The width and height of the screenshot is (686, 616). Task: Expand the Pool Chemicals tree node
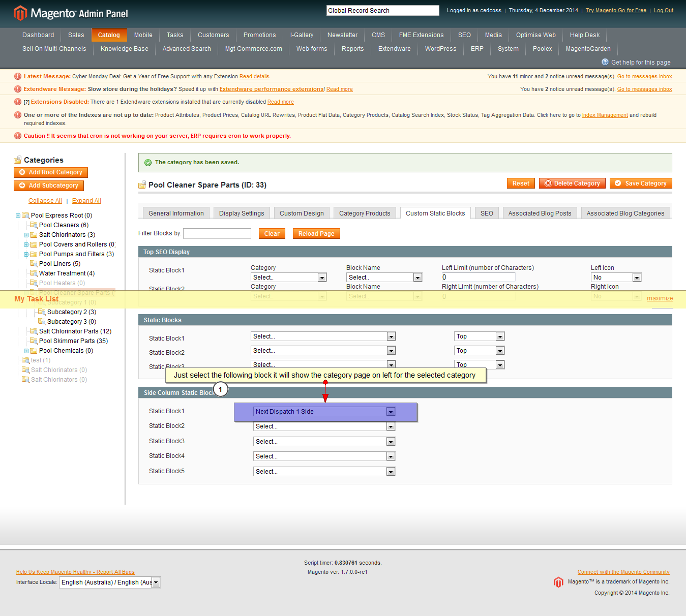click(26, 351)
